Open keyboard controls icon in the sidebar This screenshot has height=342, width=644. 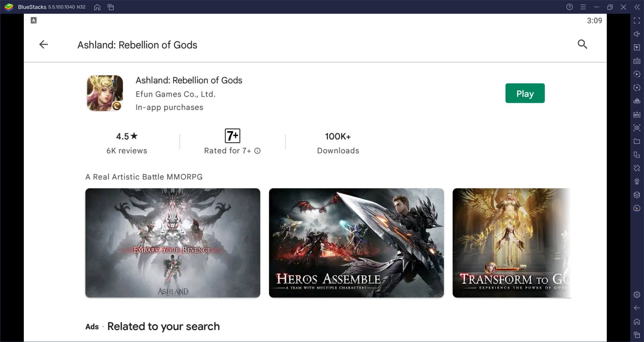(x=637, y=61)
